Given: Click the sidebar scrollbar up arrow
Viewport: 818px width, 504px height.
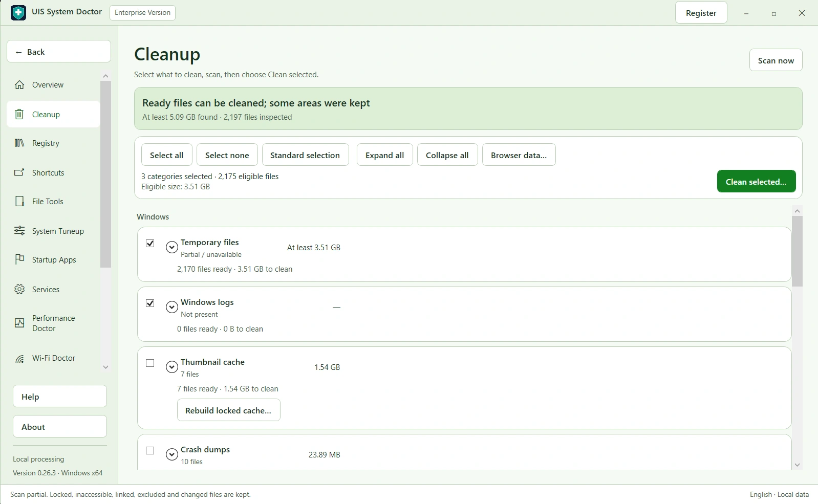Looking at the screenshot, I should (x=105, y=76).
